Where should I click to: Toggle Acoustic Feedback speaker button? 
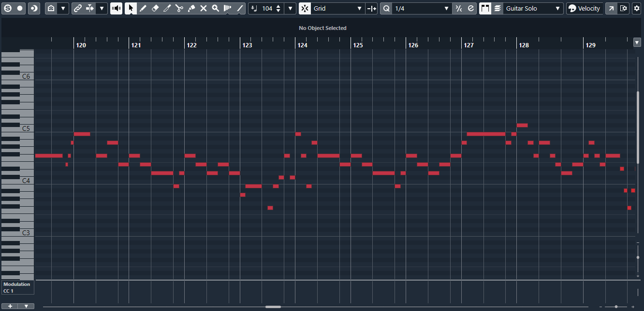coord(116,9)
